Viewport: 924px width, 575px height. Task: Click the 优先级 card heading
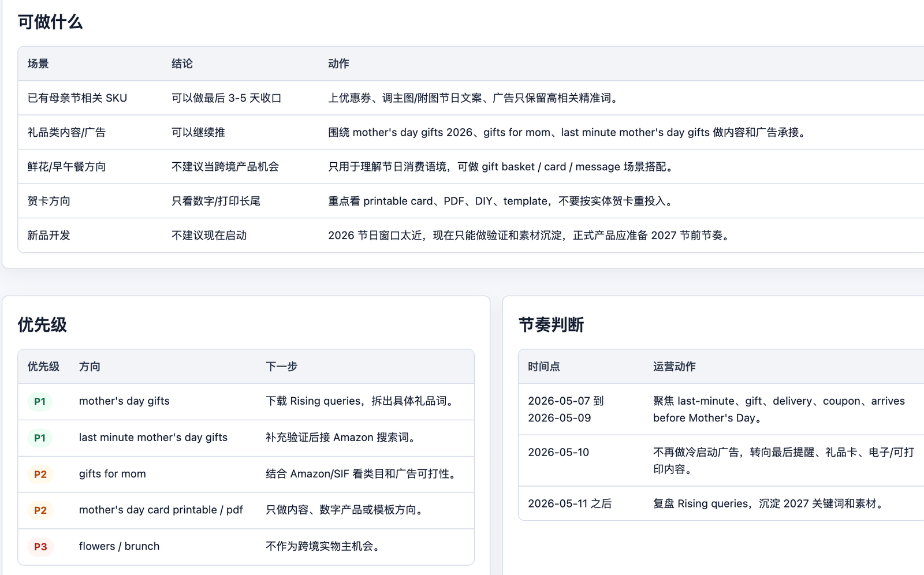click(42, 325)
